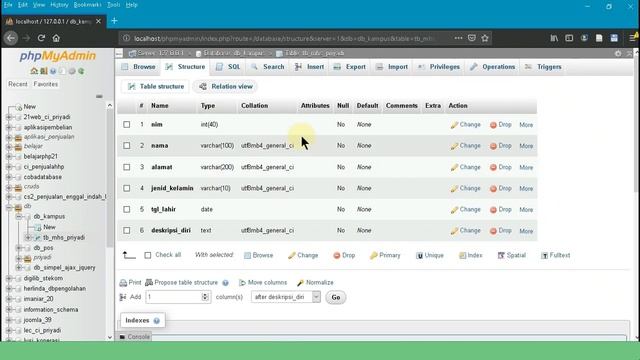Open Move columns dialog
This screenshot has height=360, width=640.
263,282
